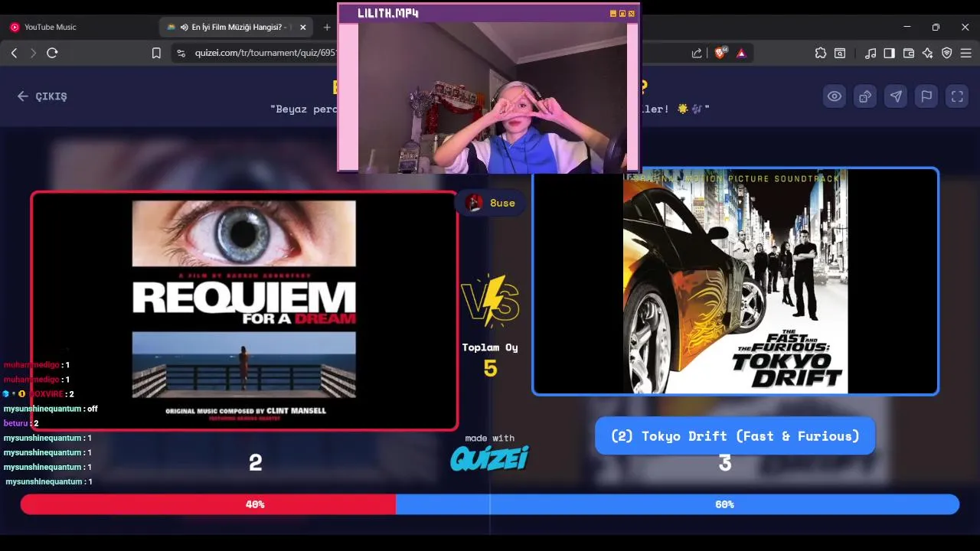Vote for Requiem for a Dream cover
The image size is (980, 551).
(x=244, y=311)
